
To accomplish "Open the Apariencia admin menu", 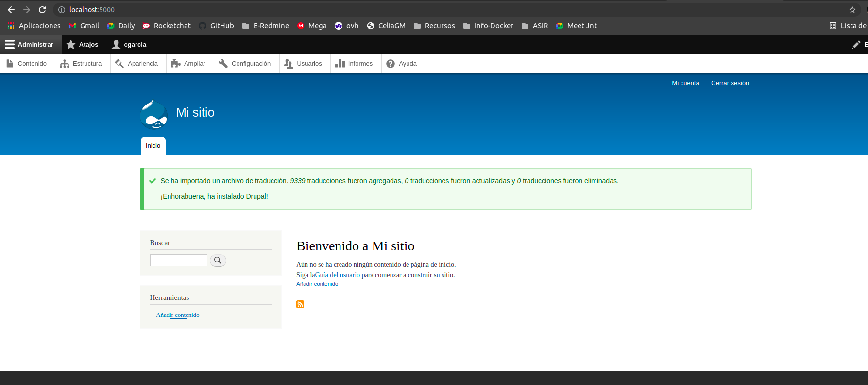I will pos(136,64).
